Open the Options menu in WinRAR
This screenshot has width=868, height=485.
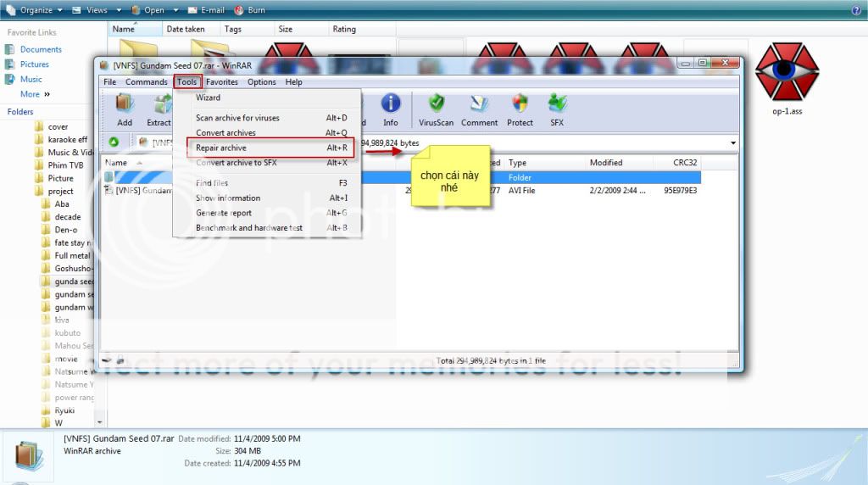tap(261, 82)
